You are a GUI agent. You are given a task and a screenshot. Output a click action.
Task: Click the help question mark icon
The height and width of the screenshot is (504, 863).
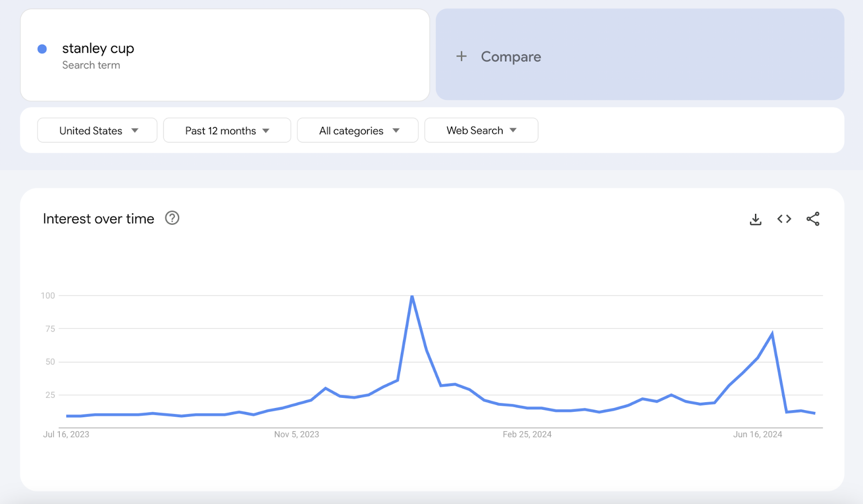(172, 218)
